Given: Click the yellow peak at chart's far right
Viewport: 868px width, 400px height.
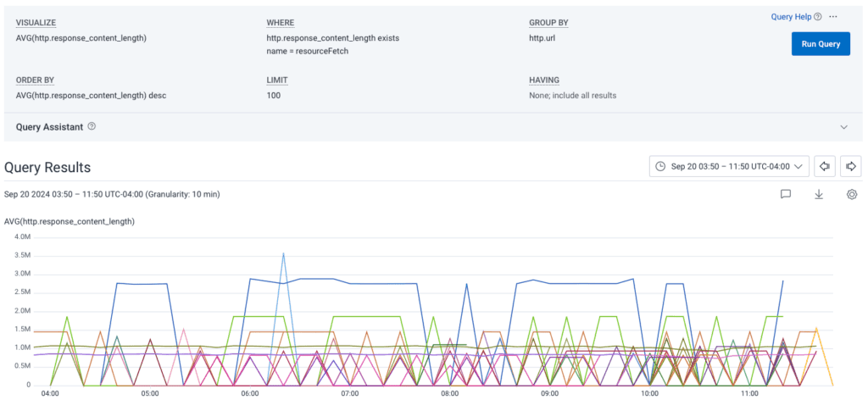Looking at the screenshot, I should [x=816, y=328].
